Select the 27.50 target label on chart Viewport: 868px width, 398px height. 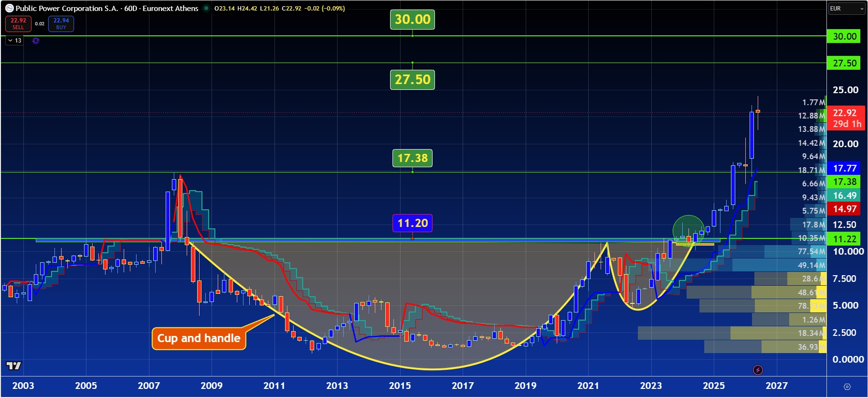pos(413,79)
